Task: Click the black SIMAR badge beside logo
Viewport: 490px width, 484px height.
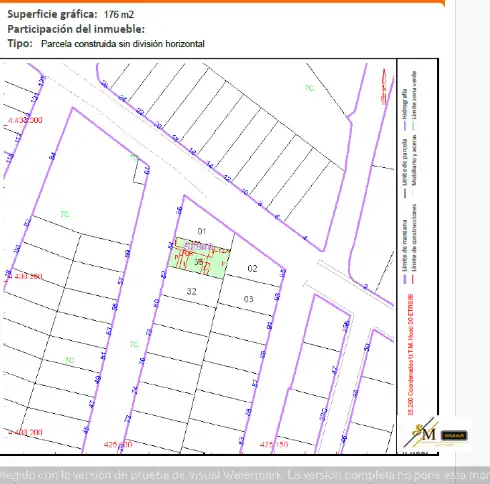Action: (454, 435)
